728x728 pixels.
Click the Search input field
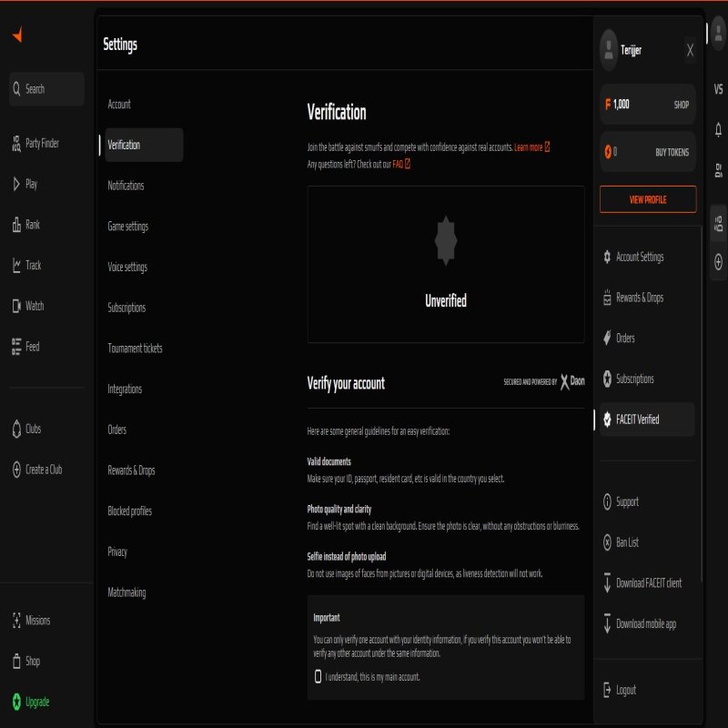pyautogui.click(x=47, y=89)
